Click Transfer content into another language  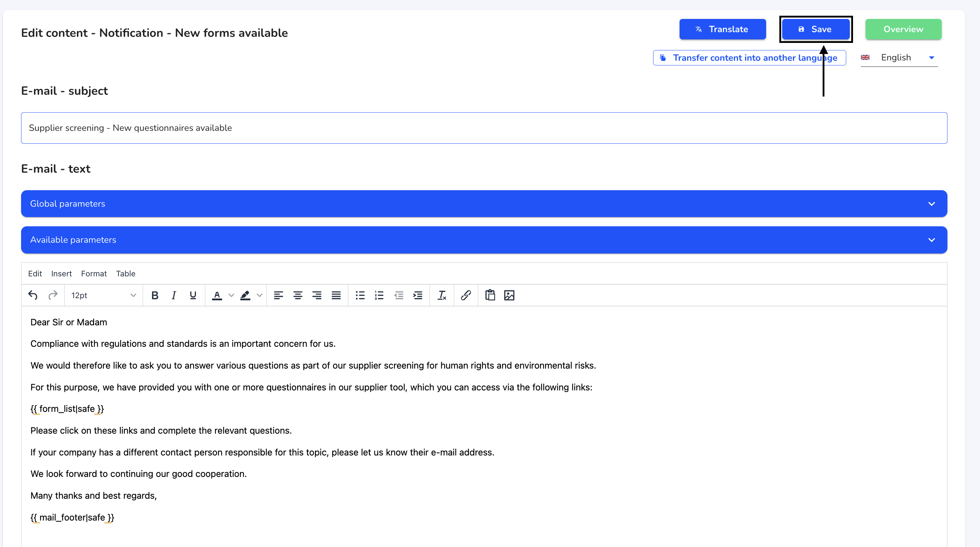pos(749,57)
